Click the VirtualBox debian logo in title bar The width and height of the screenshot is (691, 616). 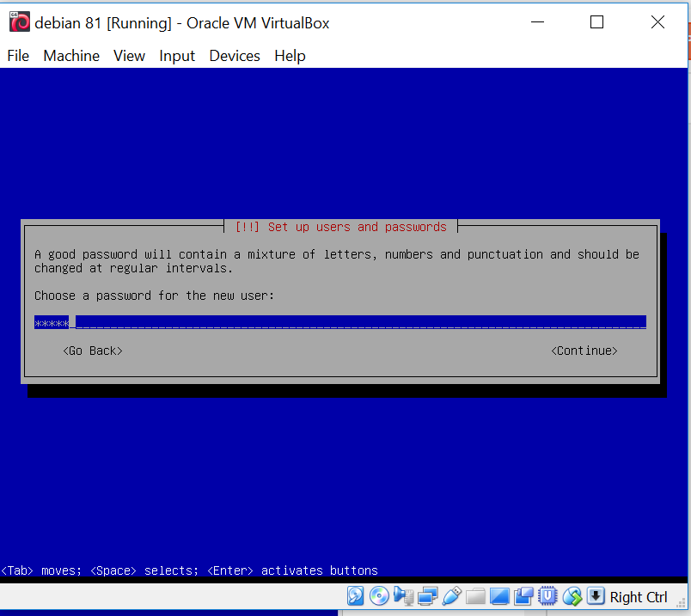coord(20,22)
